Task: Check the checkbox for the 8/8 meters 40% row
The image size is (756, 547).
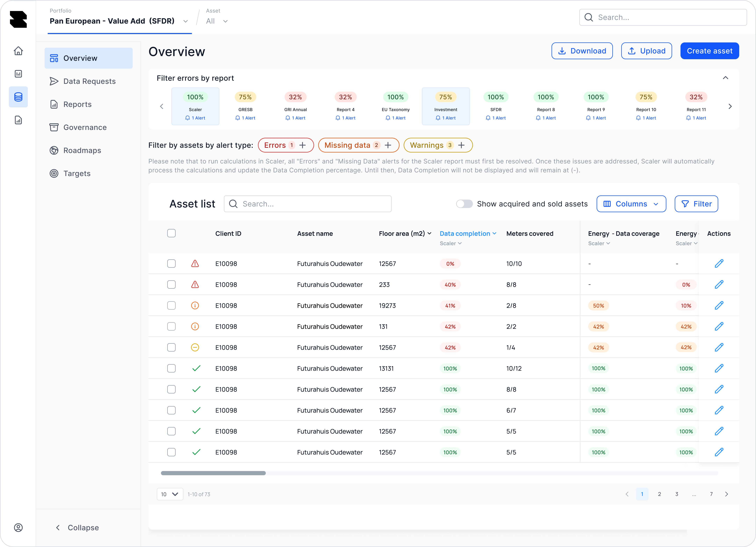Action: (x=171, y=285)
